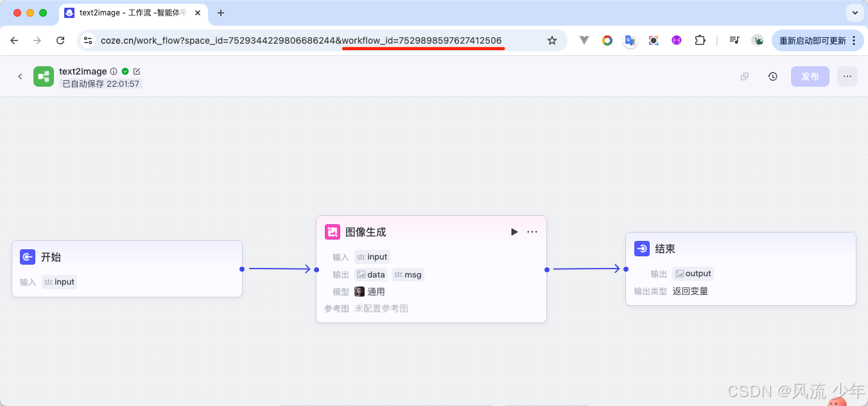Image resolution: width=868 pixels, height=406 pixels.
Task: Click the autosave status 已自动保存 22:01:57
Action: coord(101,84)
